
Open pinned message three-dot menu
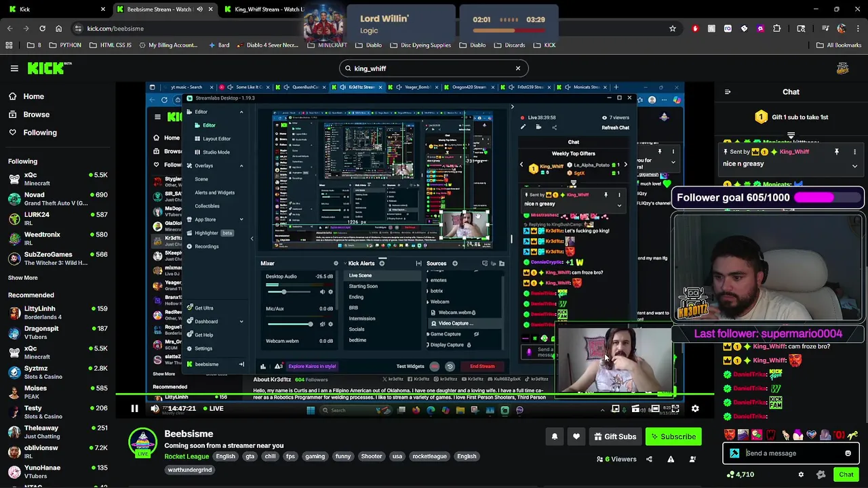point(854,152)
